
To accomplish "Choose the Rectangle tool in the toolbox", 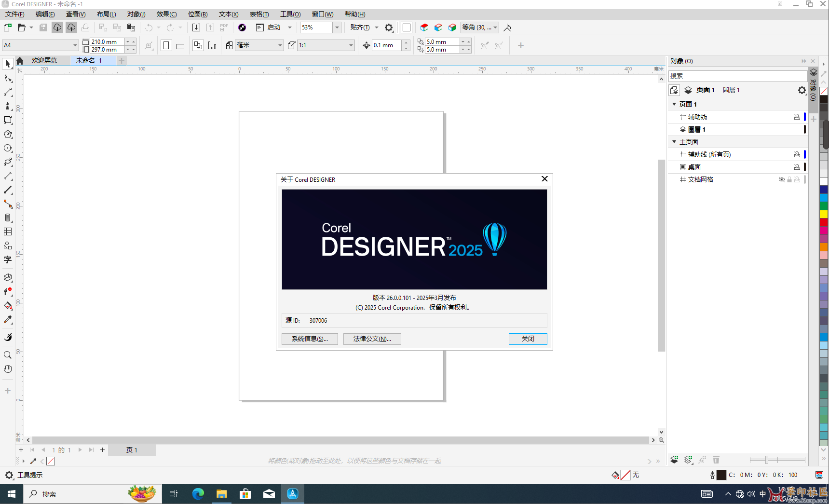I will coord(8,120).
